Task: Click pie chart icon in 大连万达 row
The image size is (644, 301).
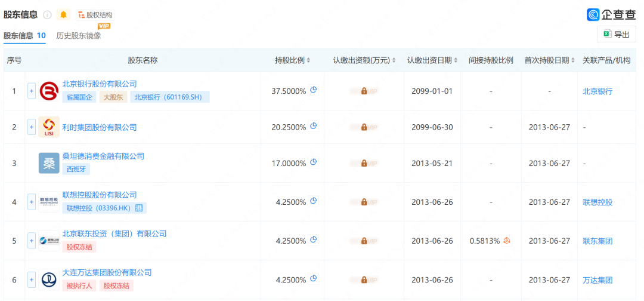Action: [x=314, y=279]
